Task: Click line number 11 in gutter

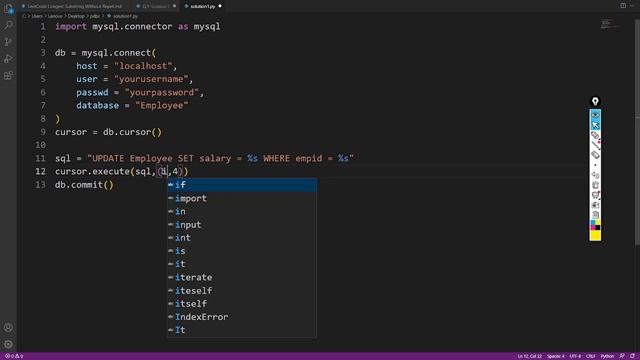Action: pyautogui.click(x=40, y=158)
